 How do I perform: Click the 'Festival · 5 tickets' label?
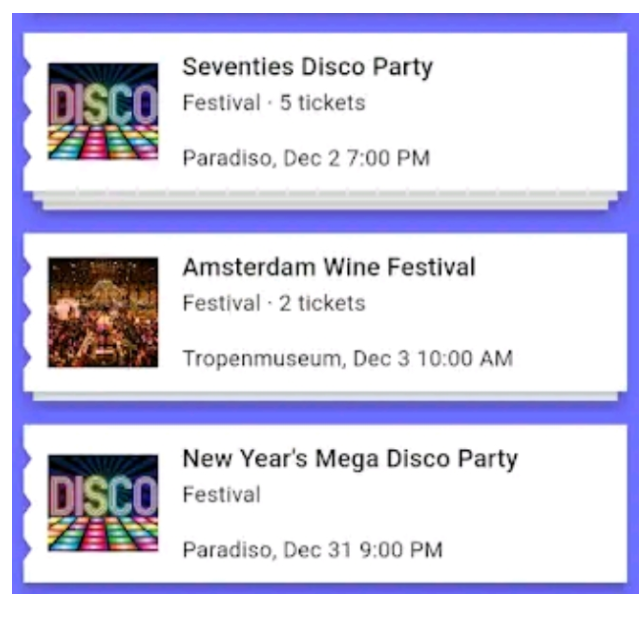point(274,102)
